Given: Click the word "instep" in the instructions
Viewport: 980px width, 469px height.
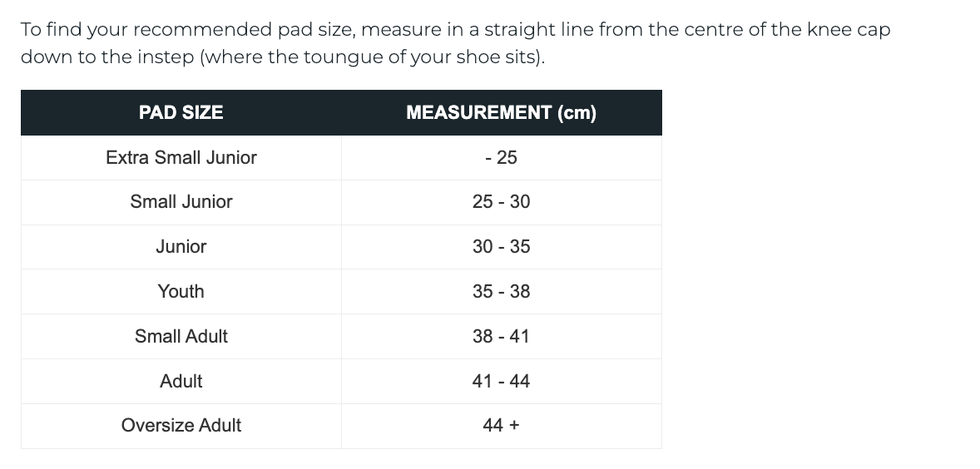Looking at the screenshot, I should click(164, 58).
